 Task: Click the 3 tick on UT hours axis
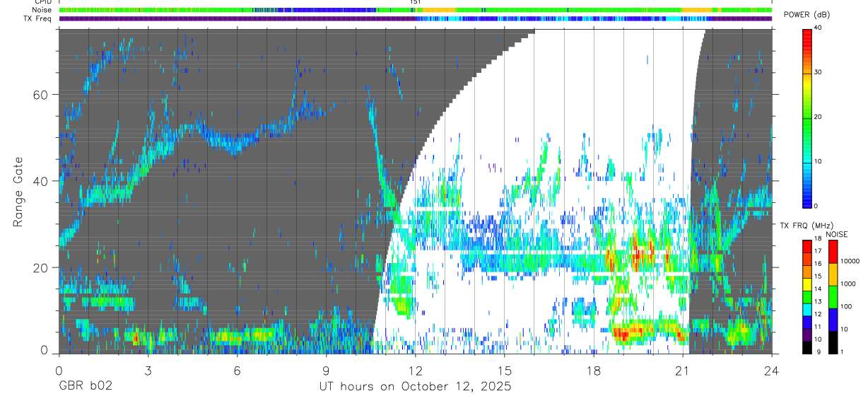(148, 370)
